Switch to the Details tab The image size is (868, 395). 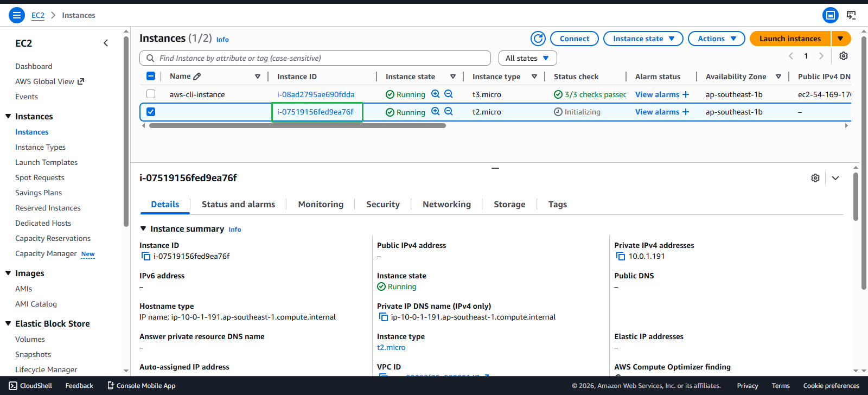click(165, 204)
